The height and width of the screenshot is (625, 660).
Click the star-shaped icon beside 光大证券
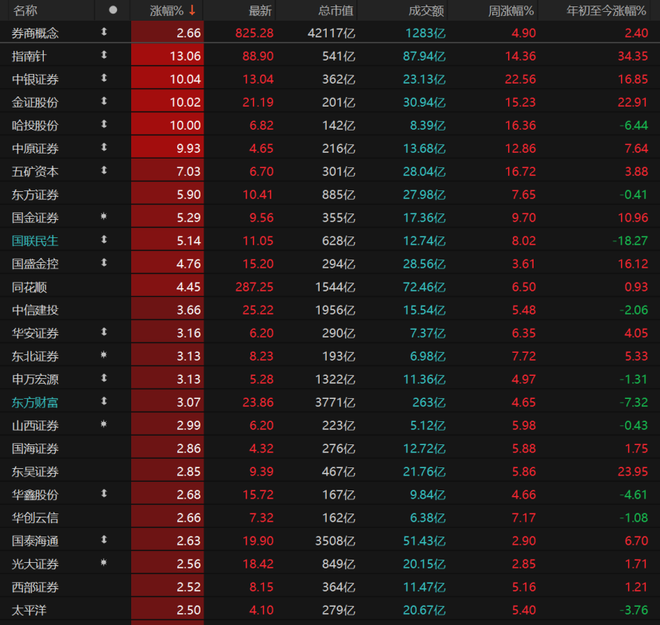(104, 562)
